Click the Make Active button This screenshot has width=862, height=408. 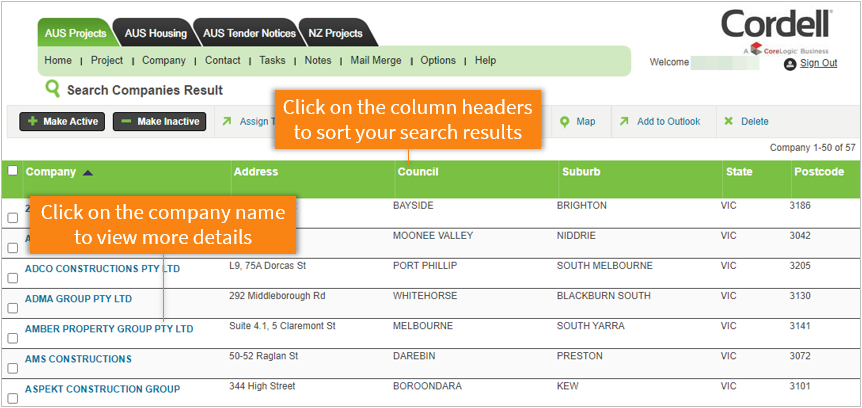62,122
